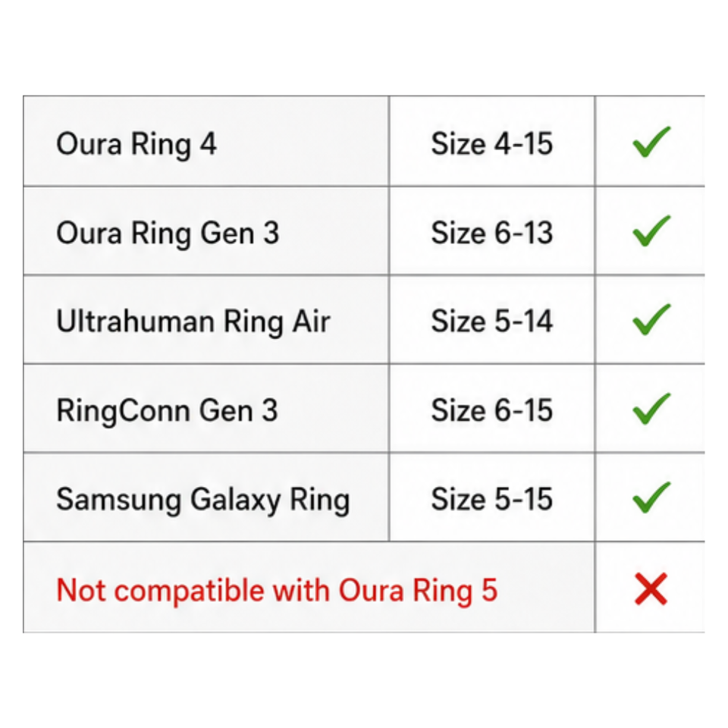Click the word RingConn in the fourth row
Viewport: 728px width, 728px height.
coord(123,412)
